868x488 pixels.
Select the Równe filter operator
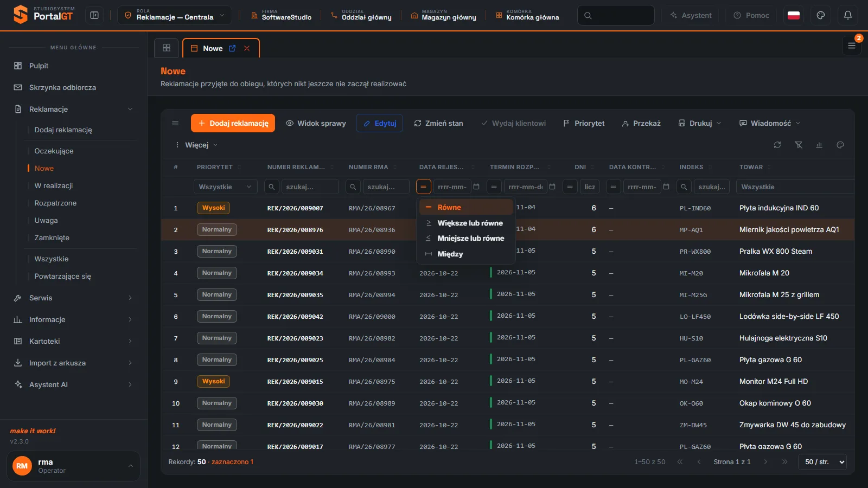point(465,207)
